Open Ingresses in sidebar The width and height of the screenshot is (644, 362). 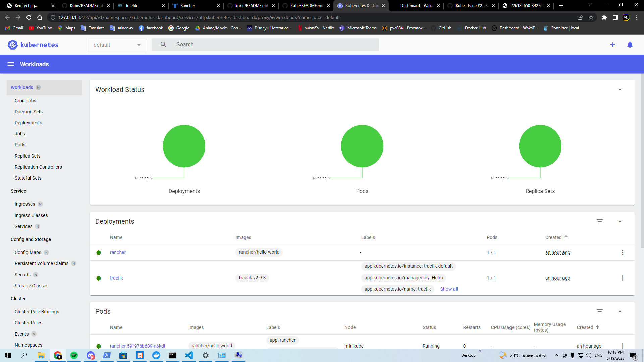point(25,204)
